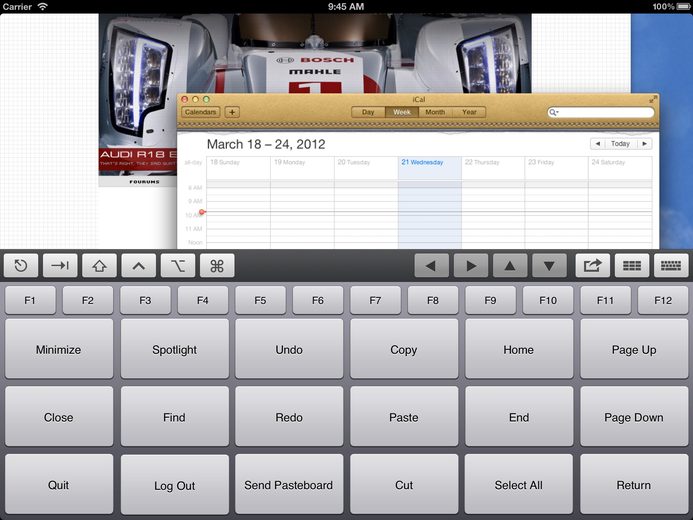Screen dimensions: 693x520
Task: Tap the Page Down key
Action: click(634, 417)
